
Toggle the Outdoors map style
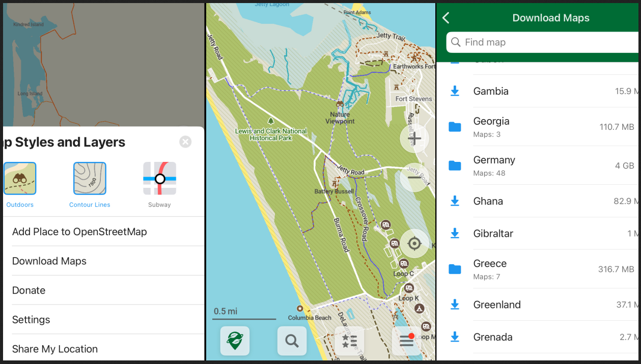tap(20, 179)
